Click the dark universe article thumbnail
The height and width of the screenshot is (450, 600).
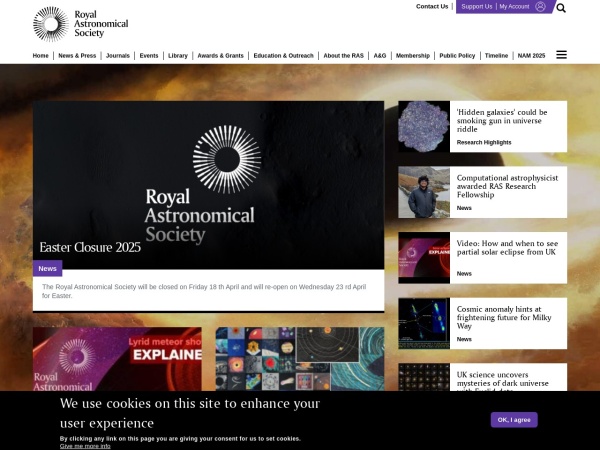click(x=424, y=377)
